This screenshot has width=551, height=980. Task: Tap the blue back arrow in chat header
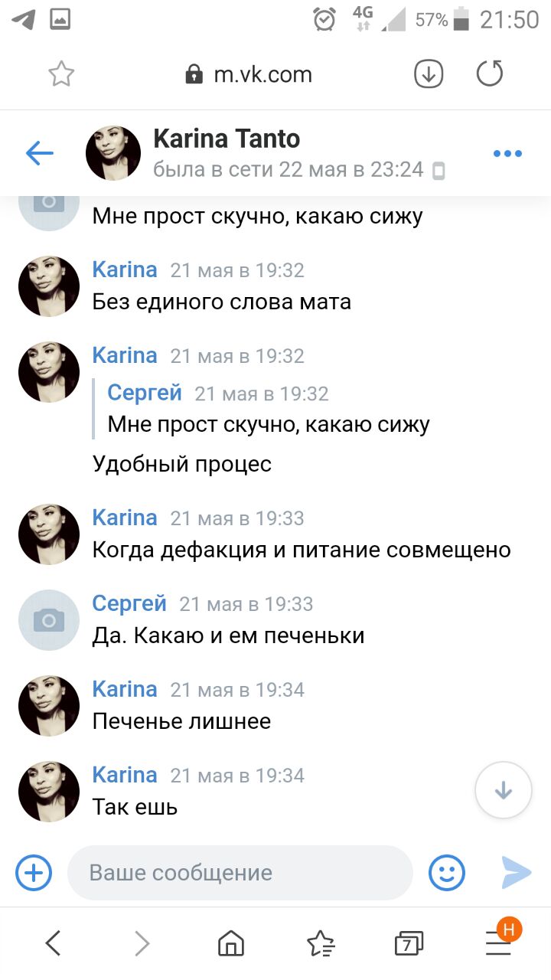40,153
